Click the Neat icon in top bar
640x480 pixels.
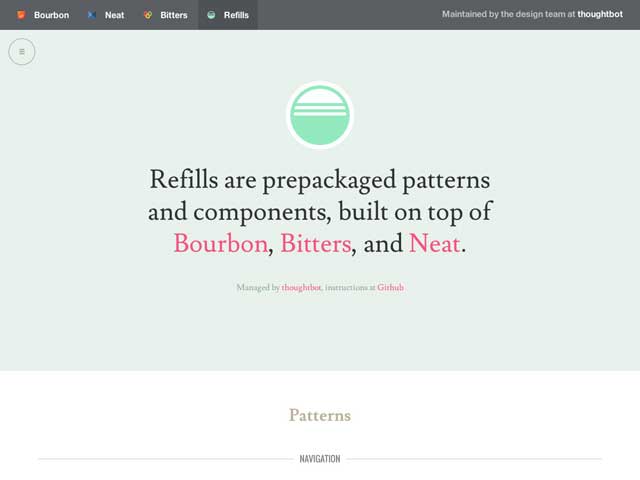92,15
